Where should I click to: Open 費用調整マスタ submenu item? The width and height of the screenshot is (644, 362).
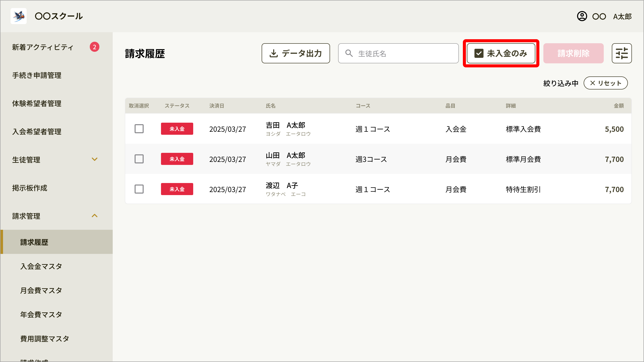point(45,339)
